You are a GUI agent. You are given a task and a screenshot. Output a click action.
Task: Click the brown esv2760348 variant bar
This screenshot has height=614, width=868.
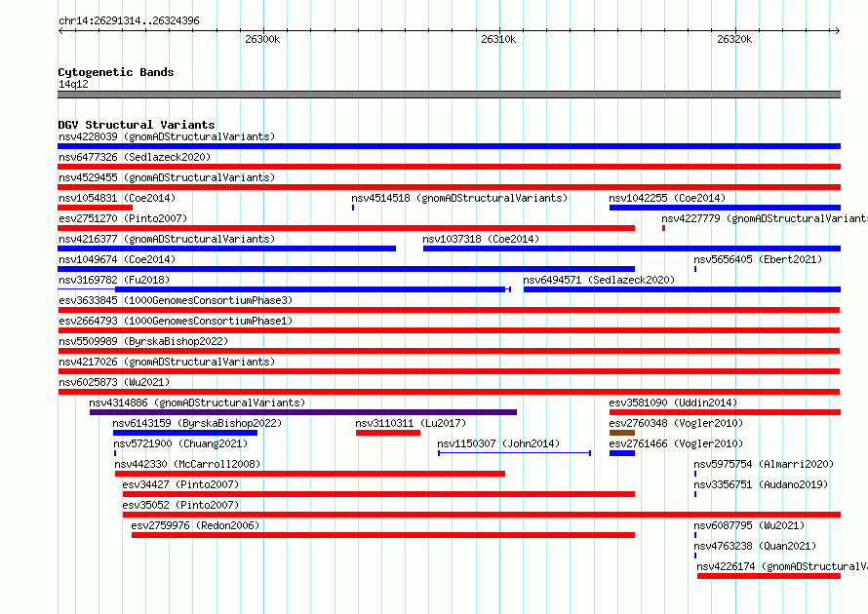[x=621, y=433]
